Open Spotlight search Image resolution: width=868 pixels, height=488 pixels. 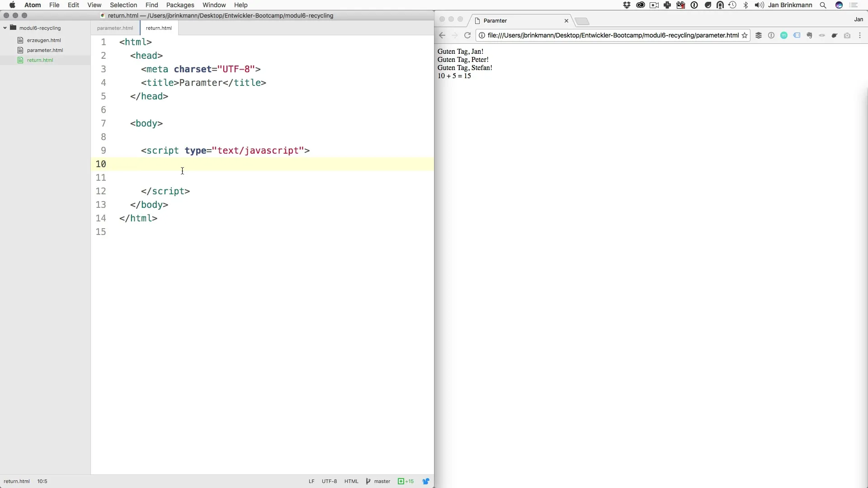pyautogui.click(x=823, y=5)
